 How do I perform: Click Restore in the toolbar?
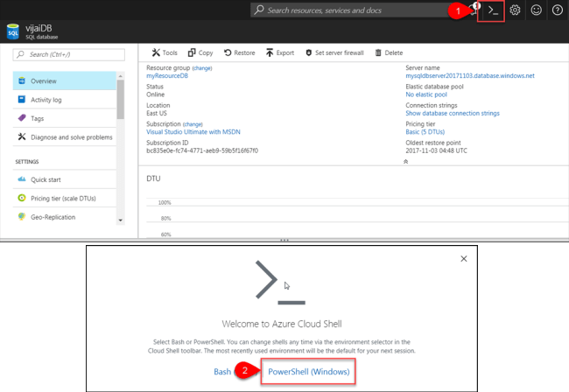click(x=240, y=53)
